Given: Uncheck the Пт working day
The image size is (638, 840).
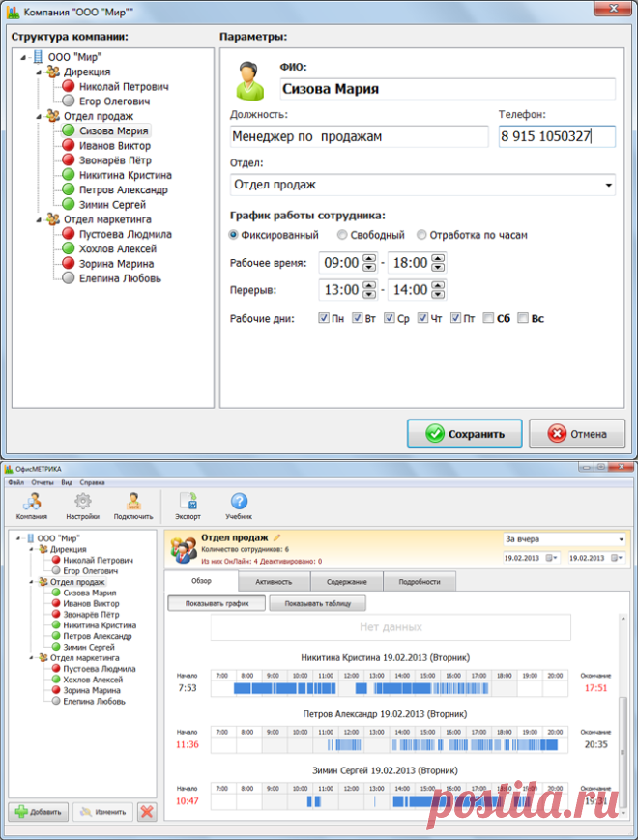Looking at the screenshot, I should point(456,318).
